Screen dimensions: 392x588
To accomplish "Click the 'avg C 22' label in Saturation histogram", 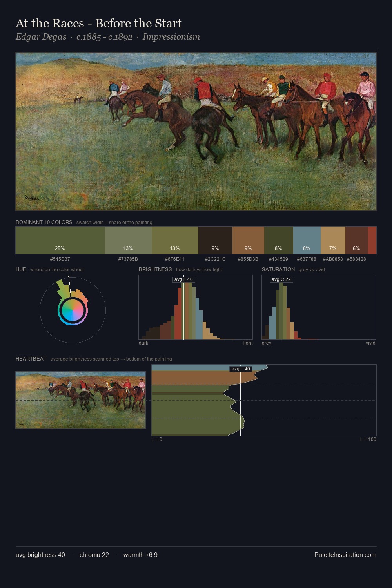I will pyautogui.click(x=281, y=279).
